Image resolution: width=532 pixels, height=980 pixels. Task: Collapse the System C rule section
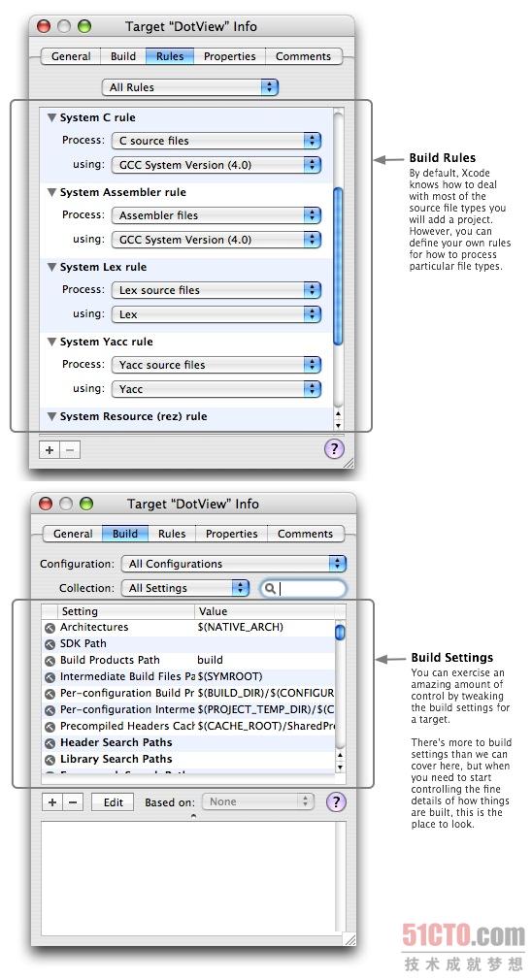[x=51, y=117]
